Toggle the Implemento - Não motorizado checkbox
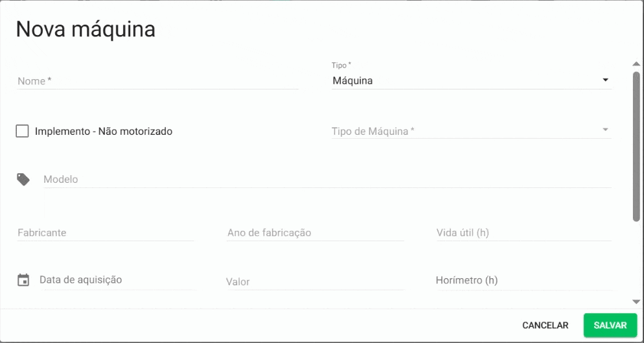Viewport: 644px width, 343px height. pyautogui.click(x=23, y=131)
